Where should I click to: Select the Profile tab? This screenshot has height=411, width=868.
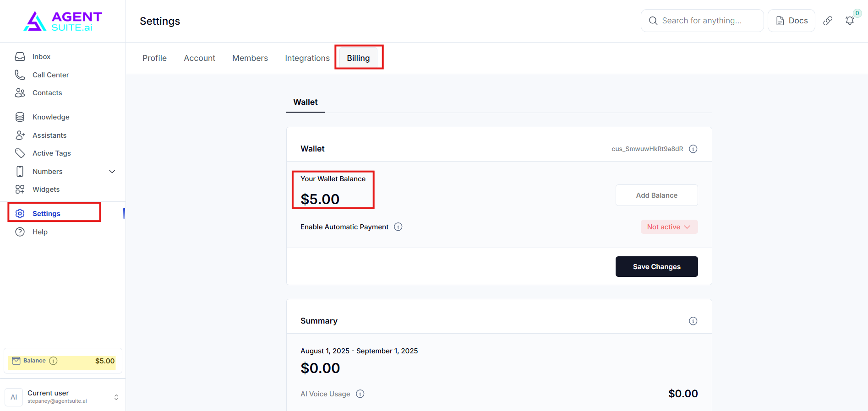click(x=154, y=58)
